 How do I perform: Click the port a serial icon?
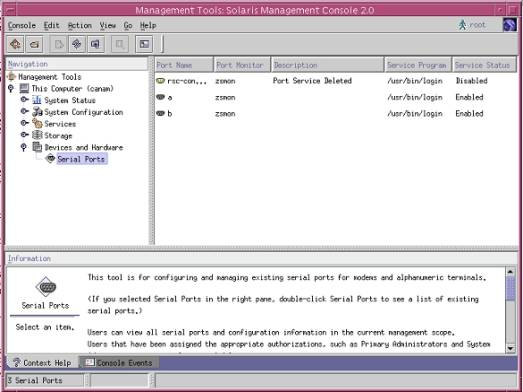pos(161,97)
